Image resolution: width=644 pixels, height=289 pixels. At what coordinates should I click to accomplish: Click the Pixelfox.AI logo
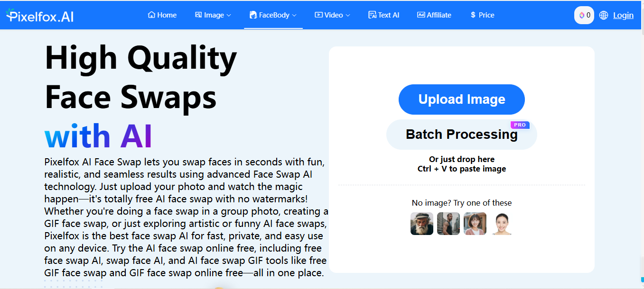[x=40, y=16]
